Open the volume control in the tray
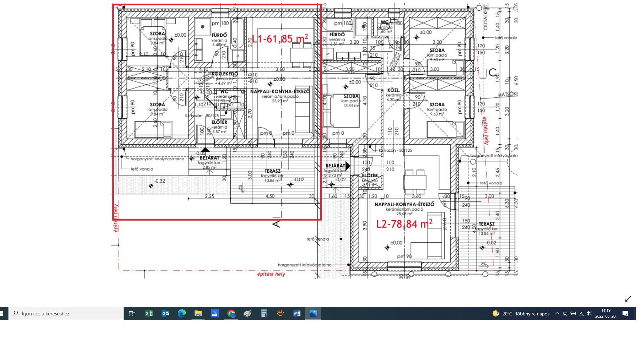 tap(589, 313)
